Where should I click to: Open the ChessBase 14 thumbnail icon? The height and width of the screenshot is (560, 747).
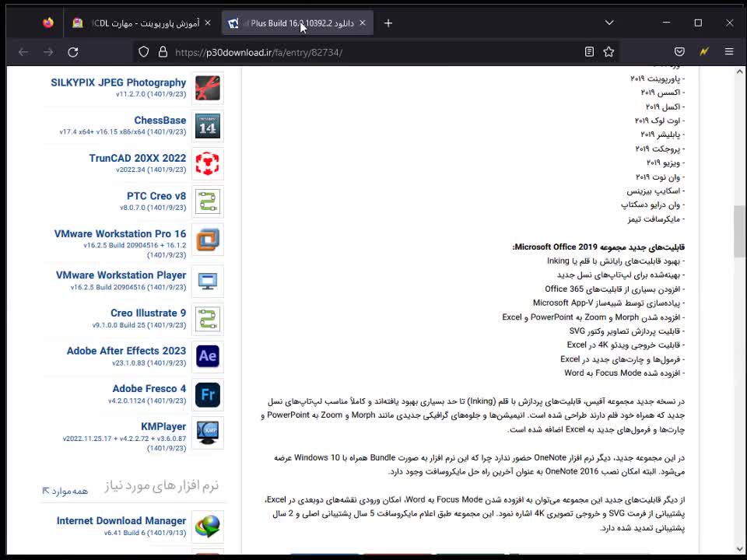[207, 126]
